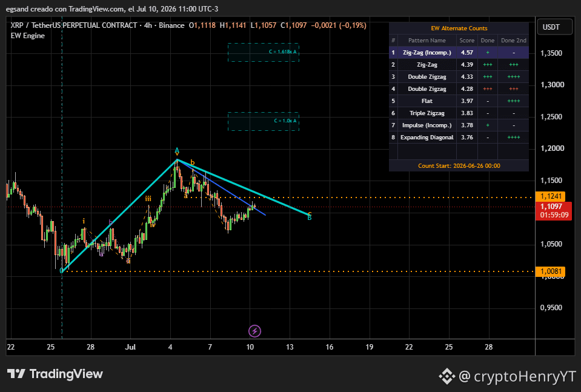Click the orange 'i' wave label

84,221
